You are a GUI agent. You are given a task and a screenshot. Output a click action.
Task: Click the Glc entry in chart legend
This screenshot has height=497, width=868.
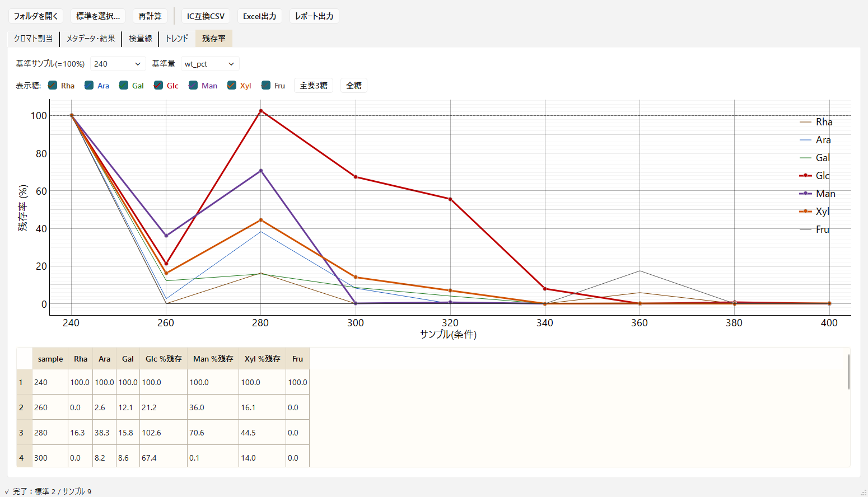[815, 176]
